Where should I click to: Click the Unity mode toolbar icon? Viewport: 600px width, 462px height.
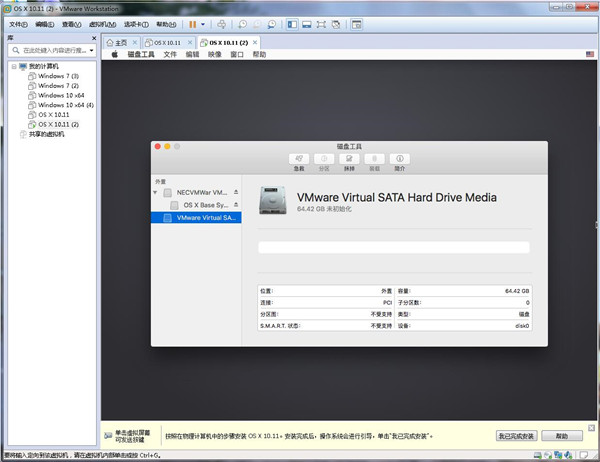click(336, 24)
